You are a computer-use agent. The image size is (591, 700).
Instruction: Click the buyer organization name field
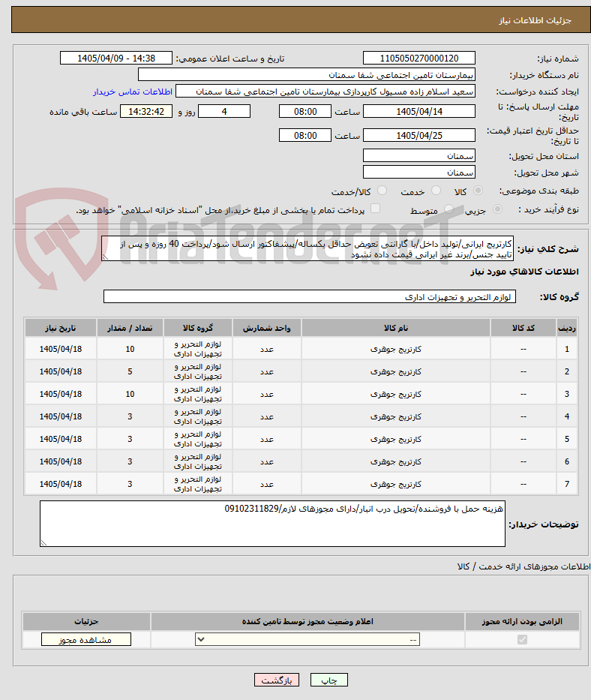click(307, 75)
